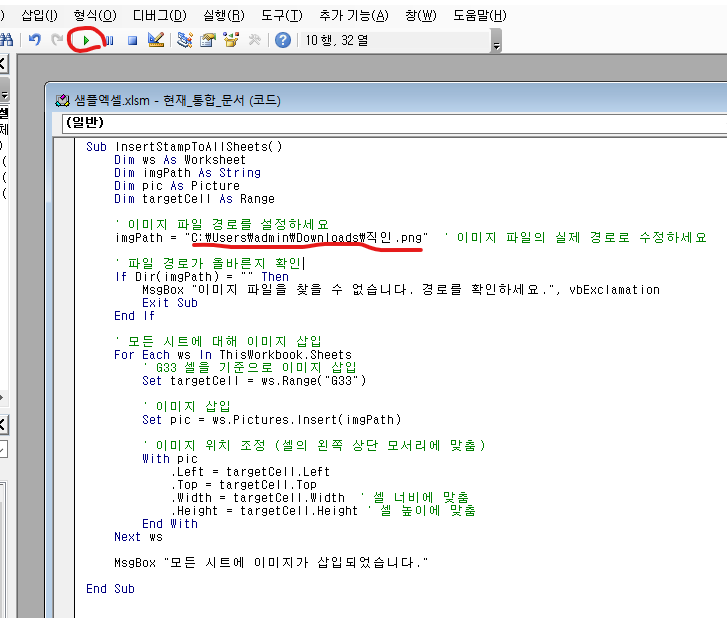Open the Project Explorer icon
Image resolution: width=727 pixels, height=618 pixels.
point(185,40)
